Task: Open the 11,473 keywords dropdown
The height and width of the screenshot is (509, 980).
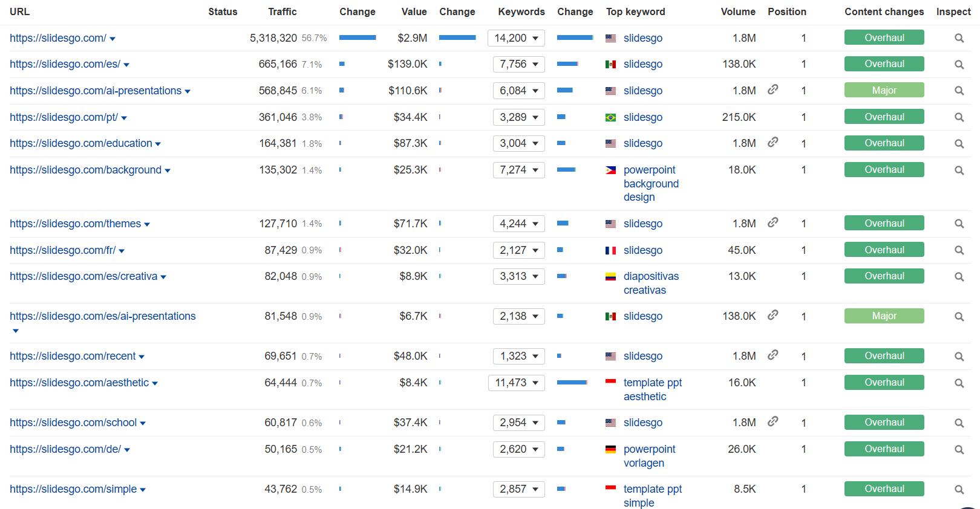Action: [x=517, y=383]
